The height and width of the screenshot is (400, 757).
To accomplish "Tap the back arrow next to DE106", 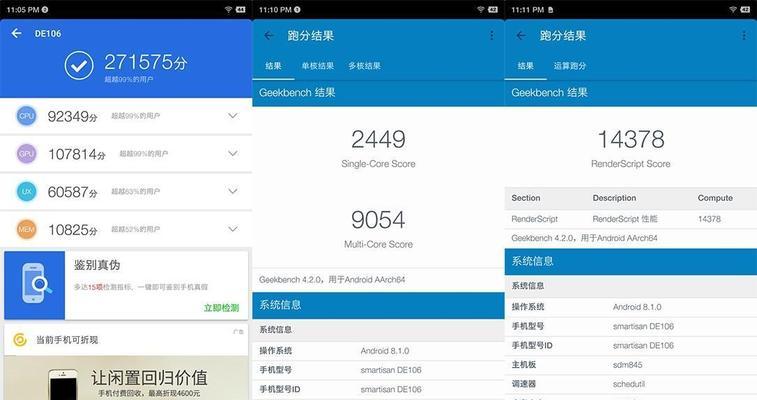I will [x=16, y=33].
